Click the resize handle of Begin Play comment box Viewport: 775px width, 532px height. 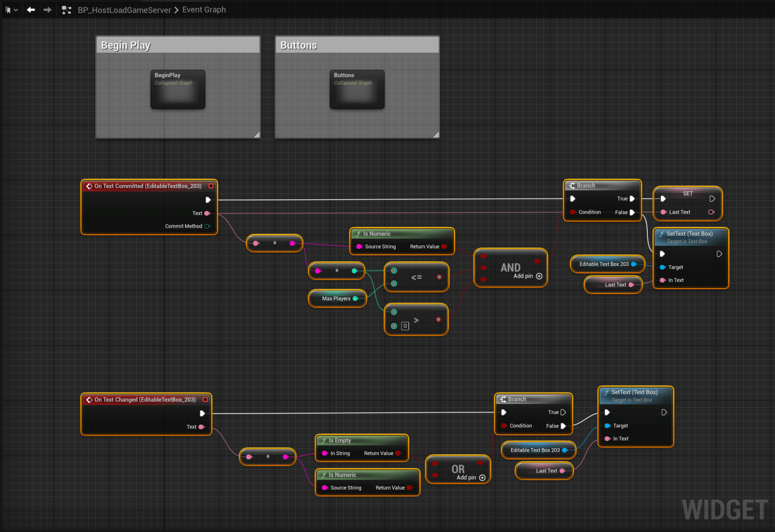click(257, 135)
